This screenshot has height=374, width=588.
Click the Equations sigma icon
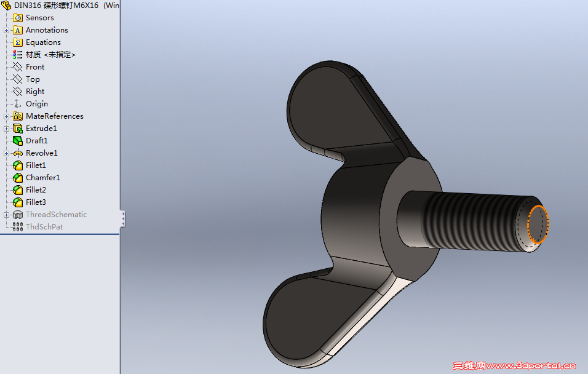pos(18,42)
